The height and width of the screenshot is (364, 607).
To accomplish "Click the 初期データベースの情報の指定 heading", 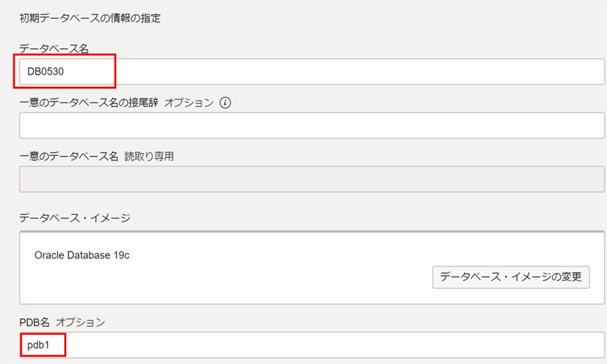I will click(x=90, y=18).
